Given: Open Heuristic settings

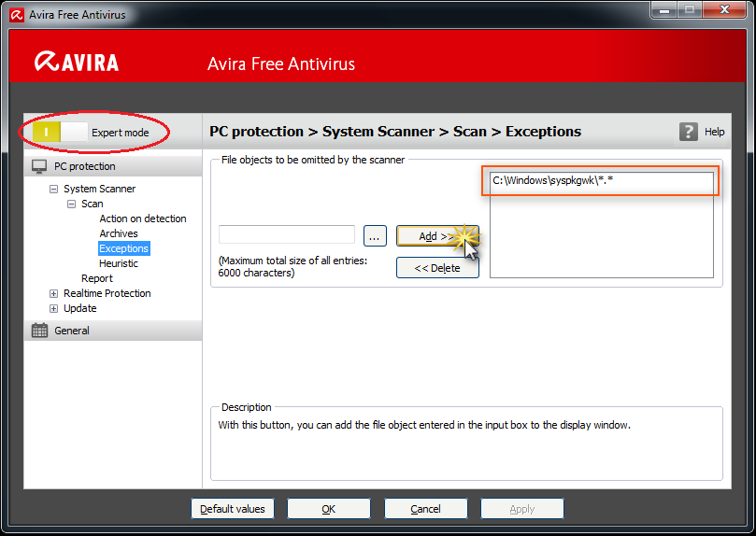Looking at the screenshot, I should pyautogui.click(x=119, y=263).
